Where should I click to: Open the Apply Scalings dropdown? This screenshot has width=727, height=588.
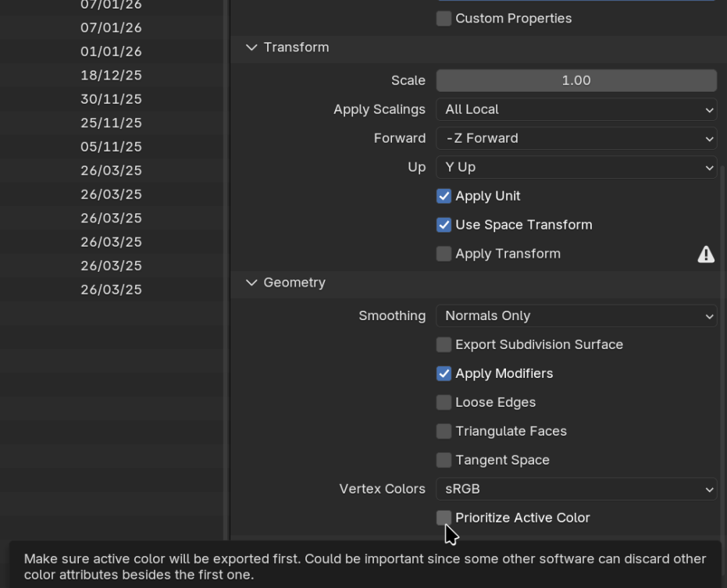point(576,109)
